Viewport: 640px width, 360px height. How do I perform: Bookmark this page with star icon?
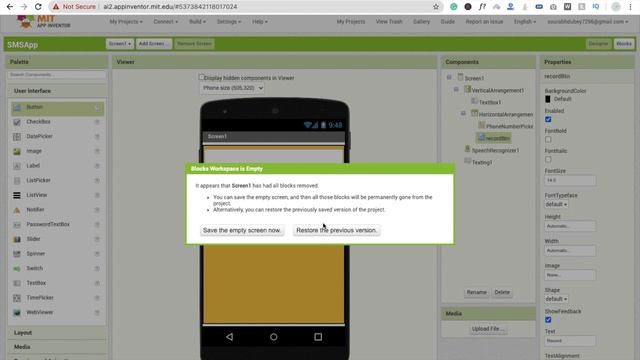436,7
